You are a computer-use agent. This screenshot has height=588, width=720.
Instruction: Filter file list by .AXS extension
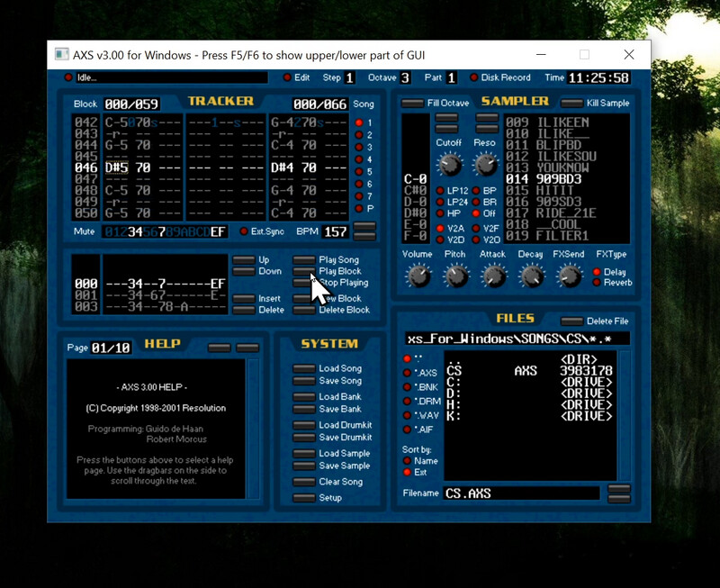(407, 373)
